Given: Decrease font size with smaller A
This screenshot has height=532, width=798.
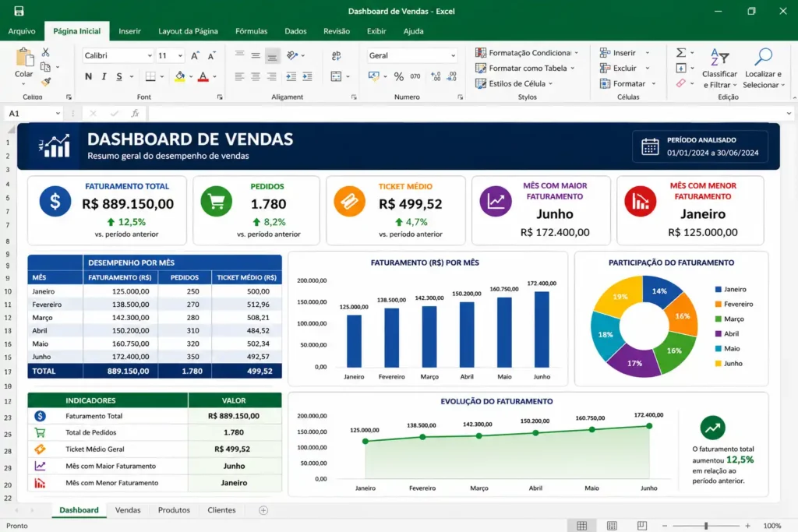Looking at the screenshot, I should point(212,55).
